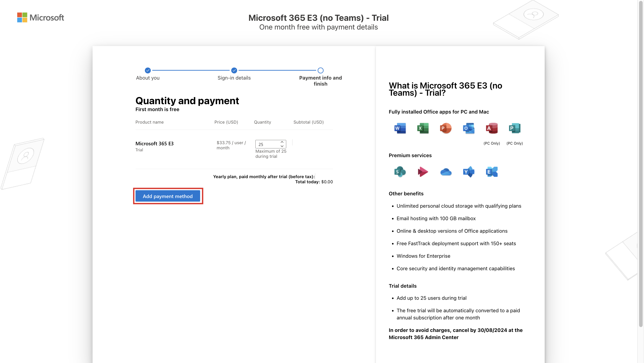Click 'Windows for Enterprise' bullet

[423, 256]
